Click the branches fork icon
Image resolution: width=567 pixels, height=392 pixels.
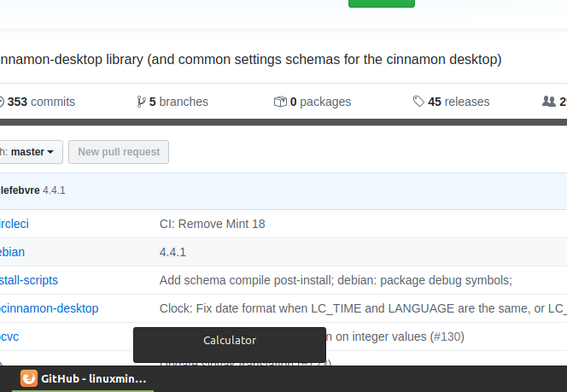tap(142, 102)
